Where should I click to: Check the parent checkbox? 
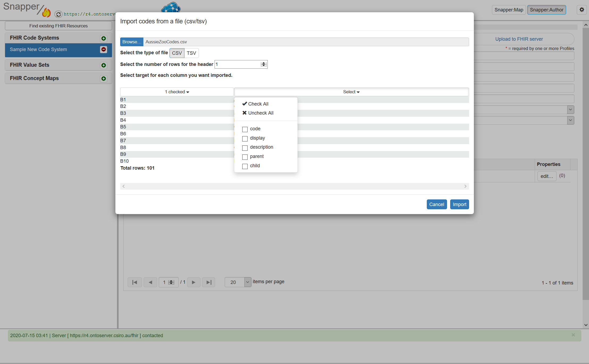tap(245, 157)
